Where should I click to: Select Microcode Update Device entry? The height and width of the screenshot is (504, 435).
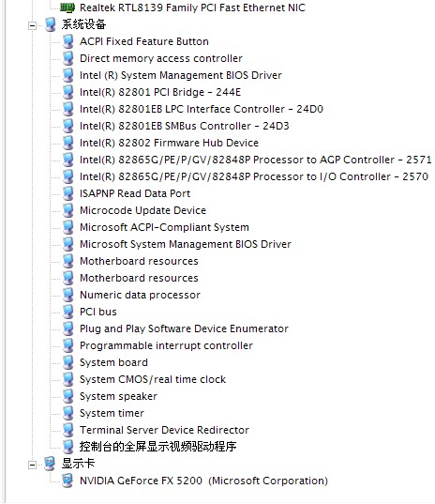pos(142,210)
